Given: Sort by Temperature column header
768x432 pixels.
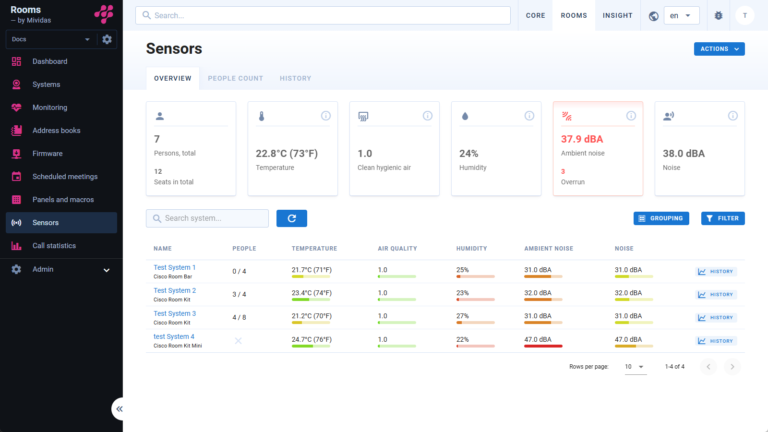Looking at the screenshot, I should point(314,249).
